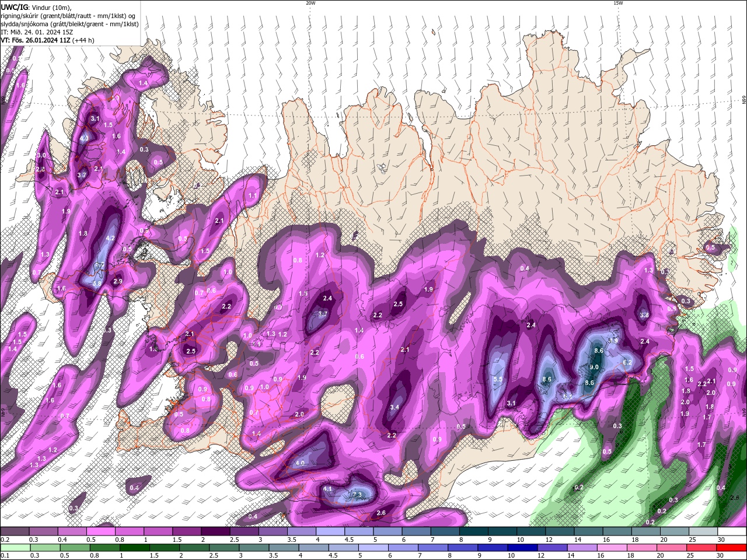Pick the lower legend swatch starting at 5
The height and width of the screenshot is (560, 747).
(x=374, y=548)
